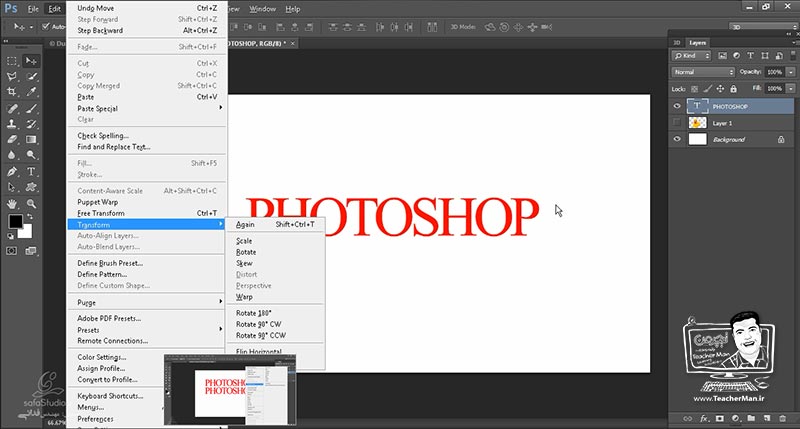The height and width of the screenshot is (429, 800).
Task: Open the File menu
Action: (33, 9)
